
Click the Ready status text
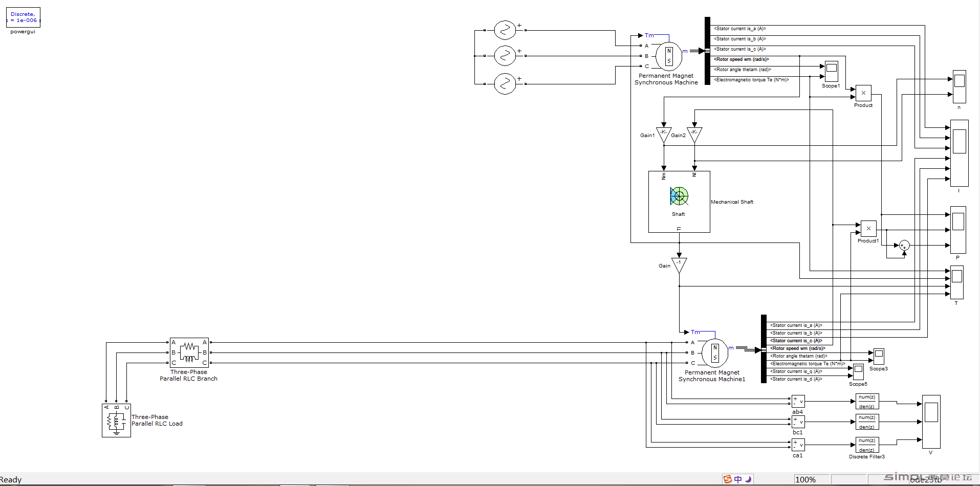click(x=11, y=480)
